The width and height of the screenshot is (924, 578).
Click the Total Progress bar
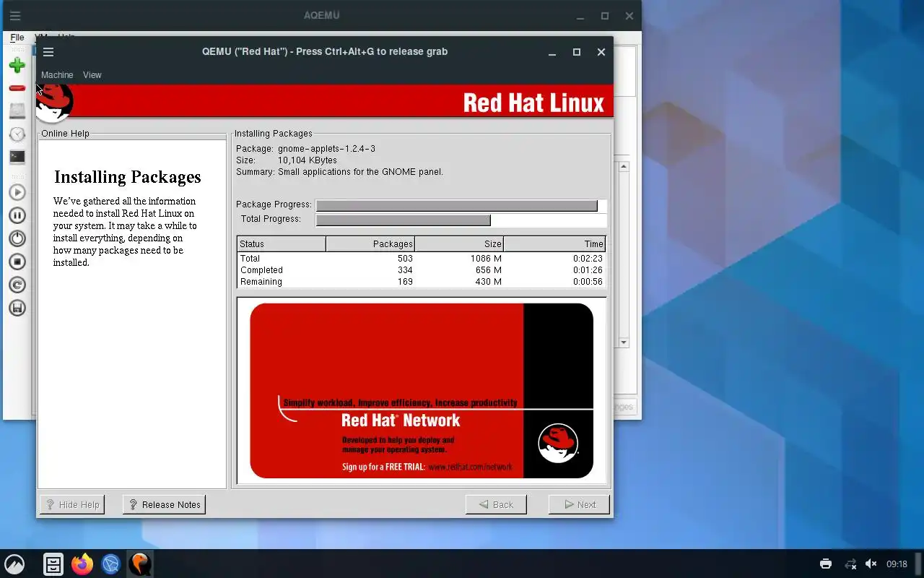461,220
